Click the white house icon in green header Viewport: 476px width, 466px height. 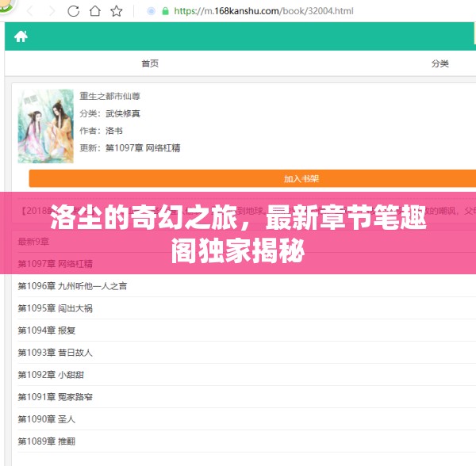21,36
